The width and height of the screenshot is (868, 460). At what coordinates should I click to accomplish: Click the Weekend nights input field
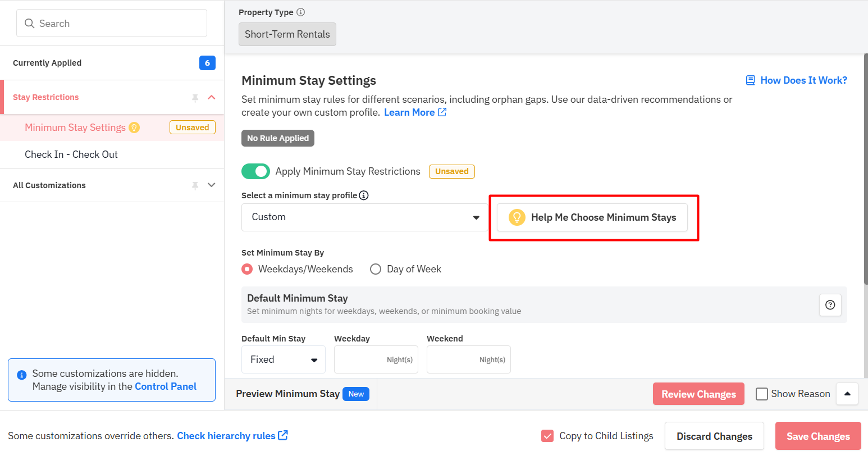(x=469, y=359)
